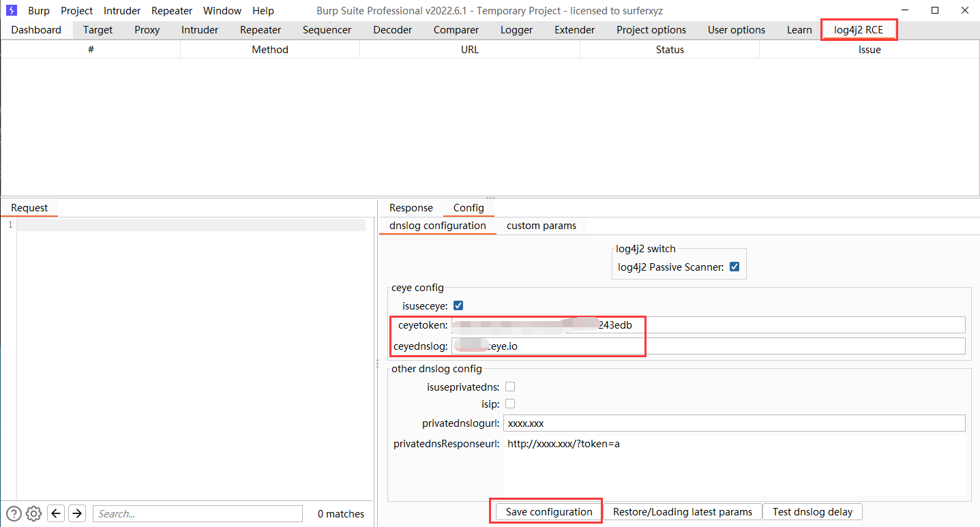Go to next match with right arrow

(x=77, y=513)
